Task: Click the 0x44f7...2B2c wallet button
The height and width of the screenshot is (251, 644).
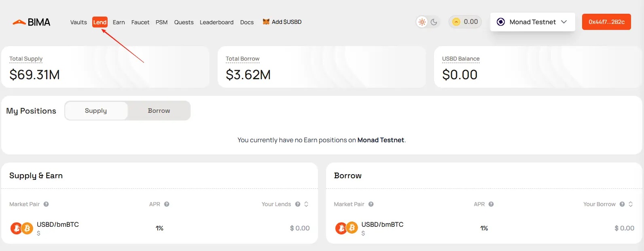Action: pos(606,22)
